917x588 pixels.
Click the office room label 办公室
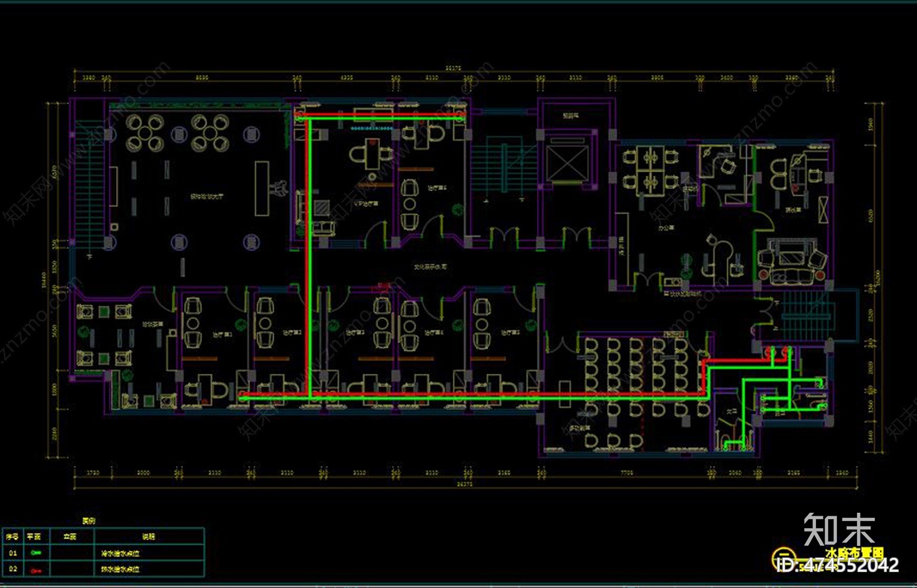(666, 228)
